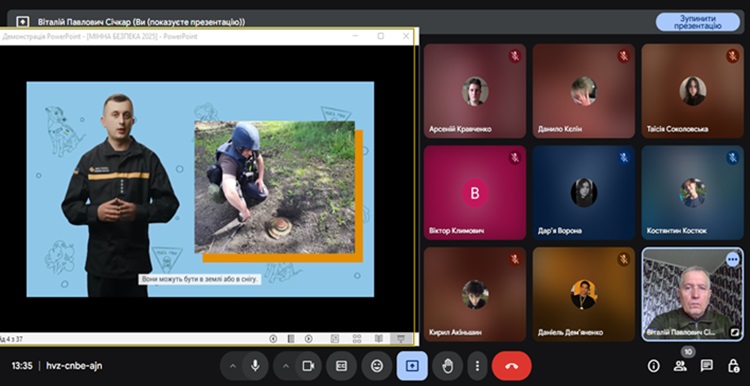Select Даніель Дем'яненко participant tile
Image resolution: width=750 pixels, height=386 pixels.
584,294
